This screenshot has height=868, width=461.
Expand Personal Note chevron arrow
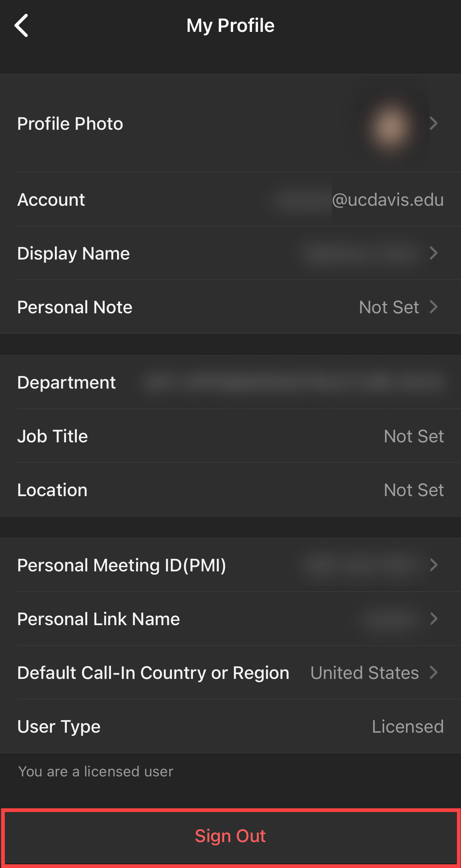(434, 307)
